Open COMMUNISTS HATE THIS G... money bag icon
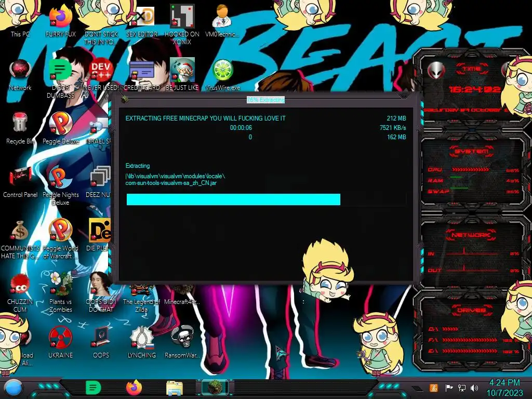Image resolution: width=532 pixels, height=399 pixels. coord(20,239)
